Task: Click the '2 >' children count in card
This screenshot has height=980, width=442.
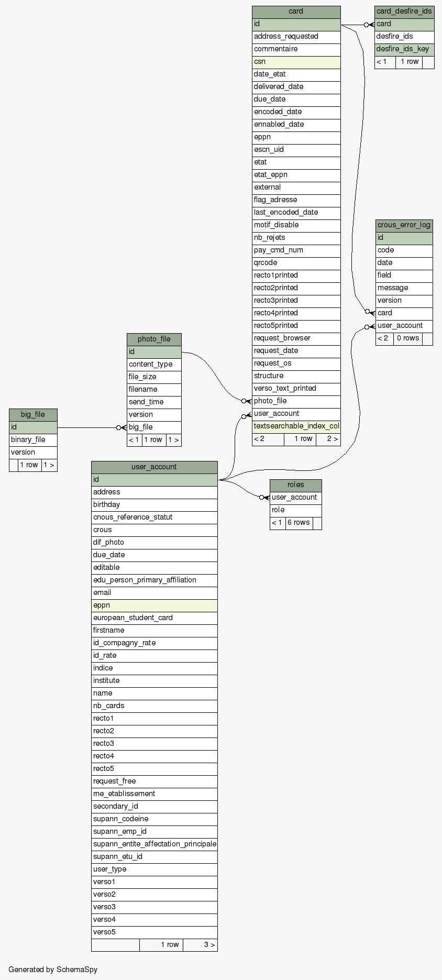Action: coord(332,439)
